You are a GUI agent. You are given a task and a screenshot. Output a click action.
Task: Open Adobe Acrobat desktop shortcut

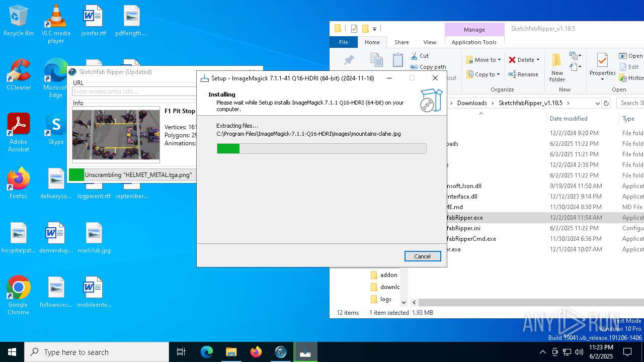pyautogui.click(x=19, y=132)
